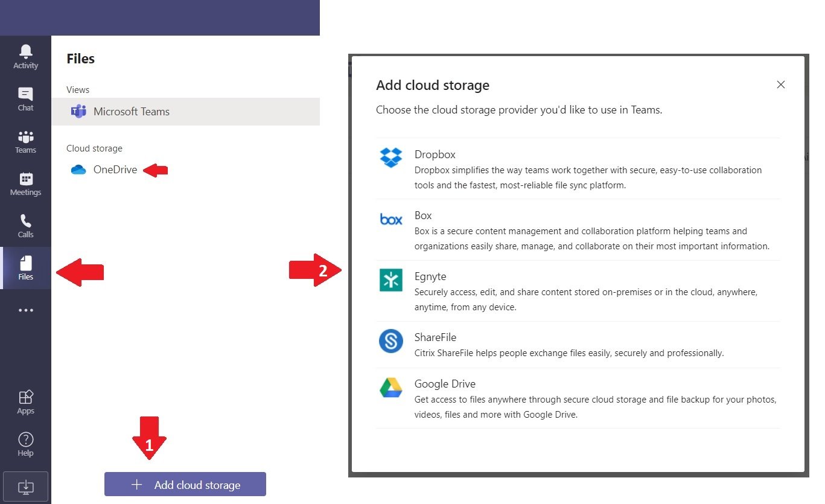
Task: Click the Files panel heading
Action: [x=80, y=59]
